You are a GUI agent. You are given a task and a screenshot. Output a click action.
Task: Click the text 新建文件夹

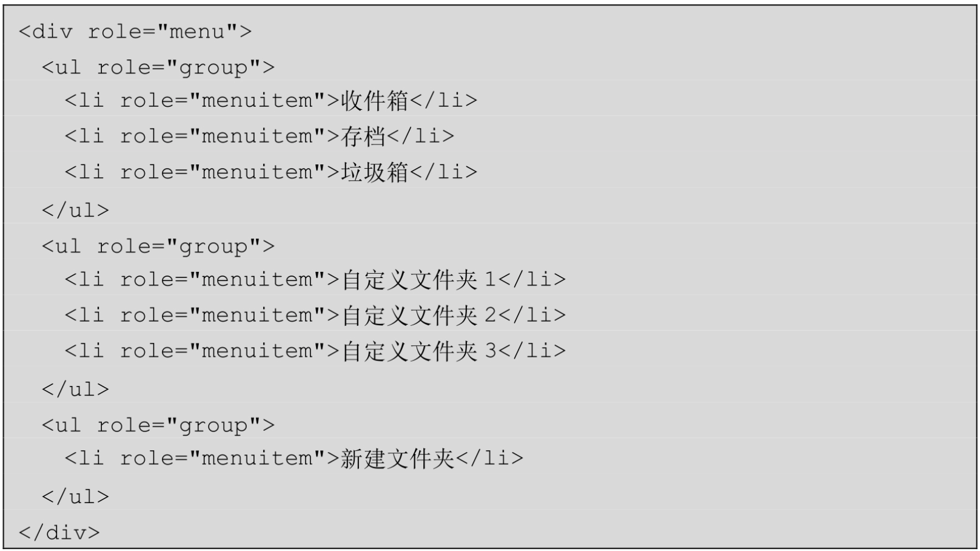coord(398,459)
